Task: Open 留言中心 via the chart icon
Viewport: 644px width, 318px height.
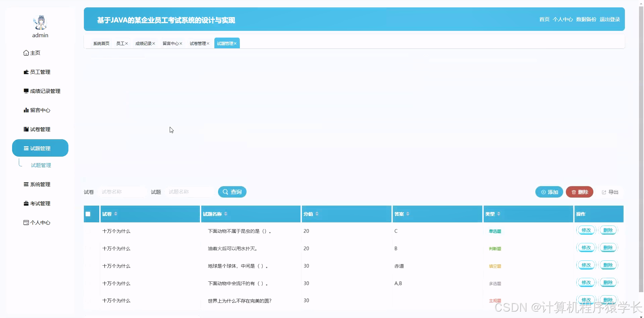Action: [26, 110]
